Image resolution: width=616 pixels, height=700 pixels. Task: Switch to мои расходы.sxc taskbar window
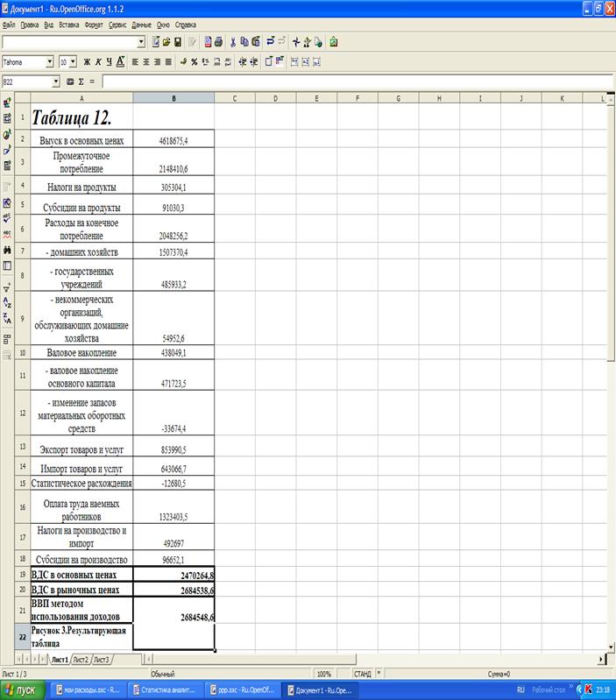coord(88,690)
